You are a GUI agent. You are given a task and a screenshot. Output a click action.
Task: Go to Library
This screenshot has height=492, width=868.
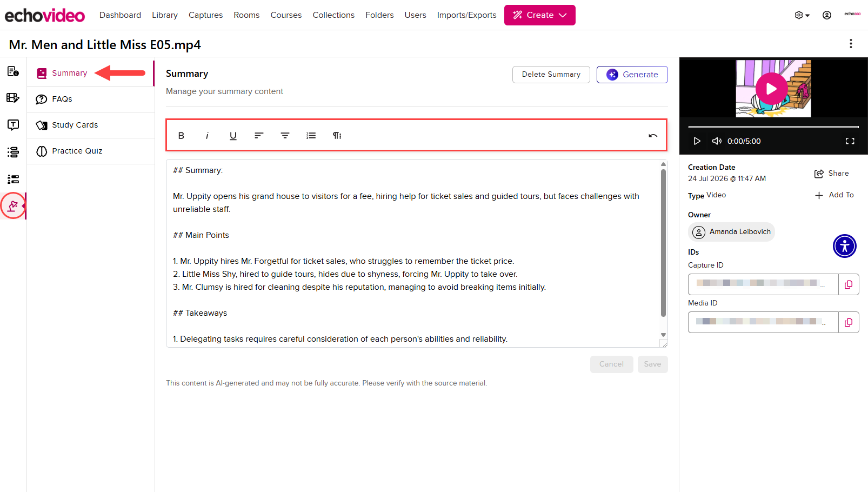pos(165,15)
